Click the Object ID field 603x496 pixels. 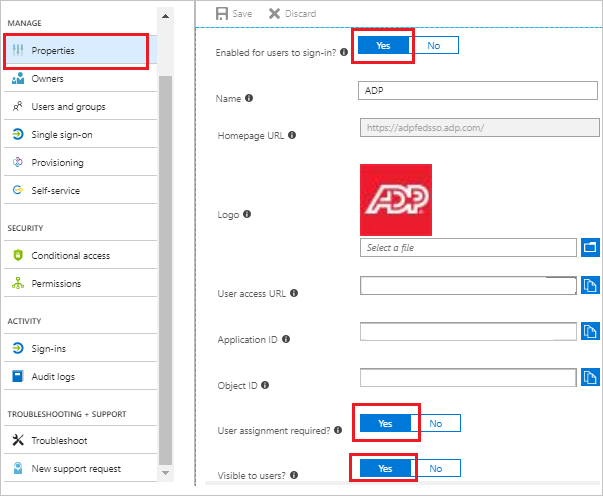click(x=468, y=377)
